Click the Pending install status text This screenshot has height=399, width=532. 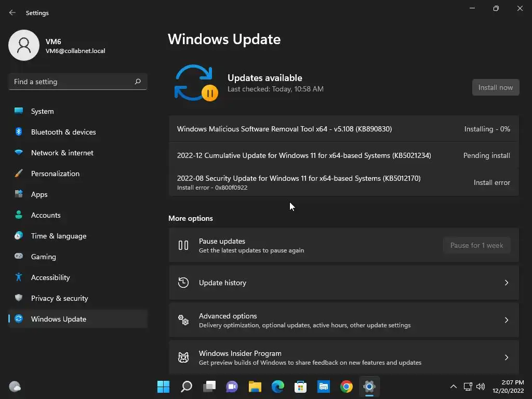(x=486, y=155)
